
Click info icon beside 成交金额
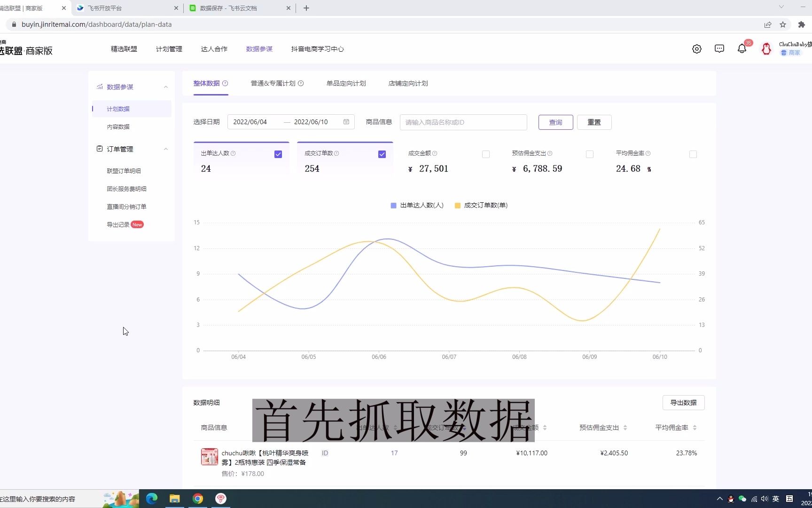435,153
